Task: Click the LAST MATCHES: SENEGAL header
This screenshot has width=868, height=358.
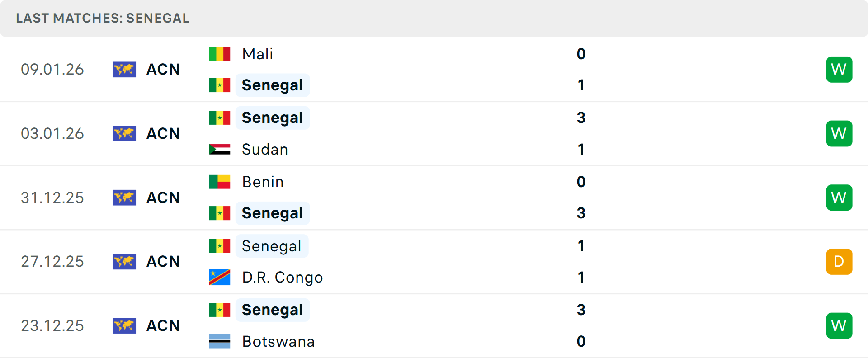Action: (102, 18)
